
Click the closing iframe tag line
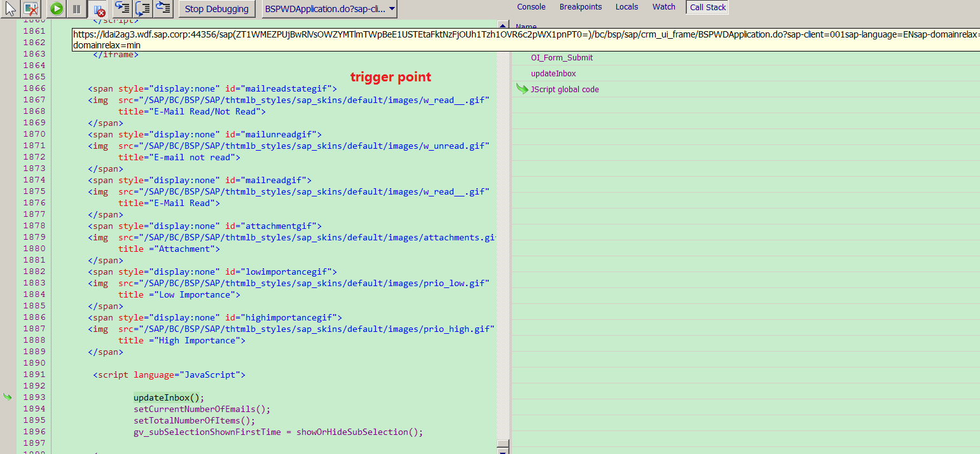[116, 55]
